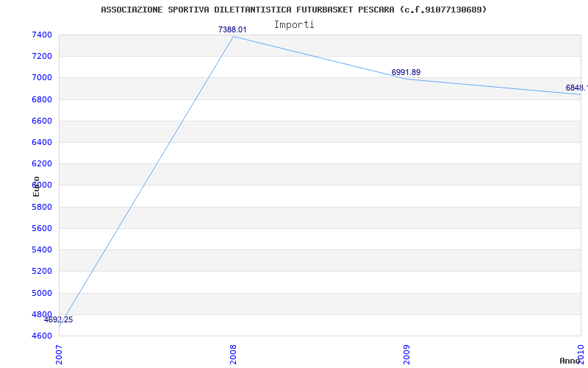Select the 4692.25 data label

(58, 320)
